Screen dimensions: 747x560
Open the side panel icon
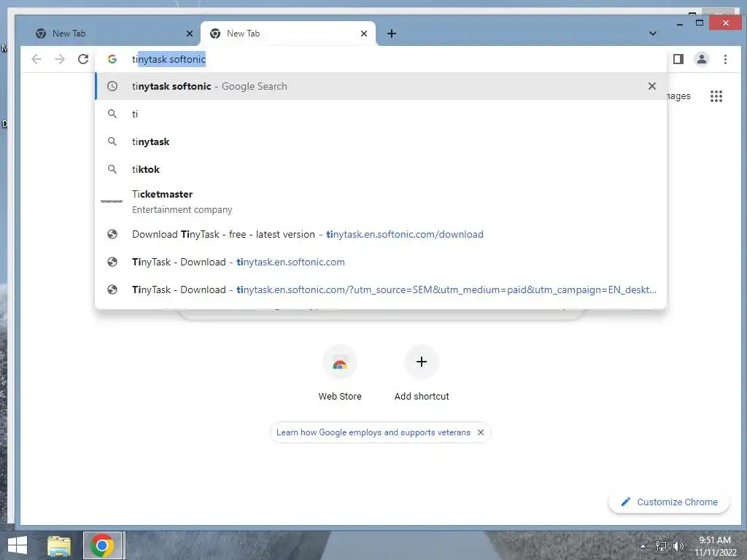click(678, 59)
